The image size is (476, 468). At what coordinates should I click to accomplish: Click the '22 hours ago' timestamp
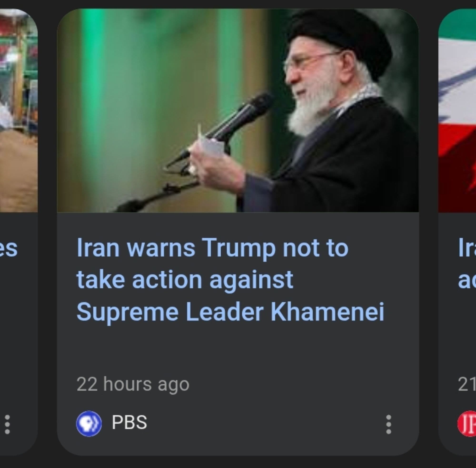coord(133,384)
